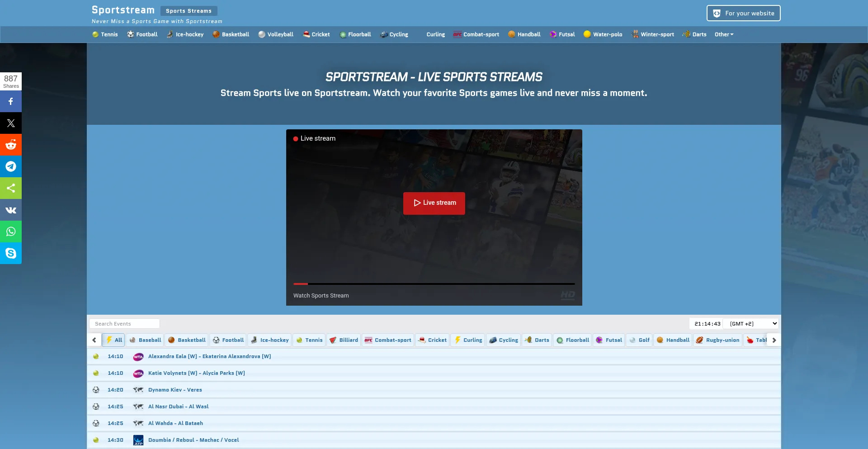Viewport: 868px width, 449px height.
Task: Select the Basketball filter tab
Action: click(x=187, y=340)
